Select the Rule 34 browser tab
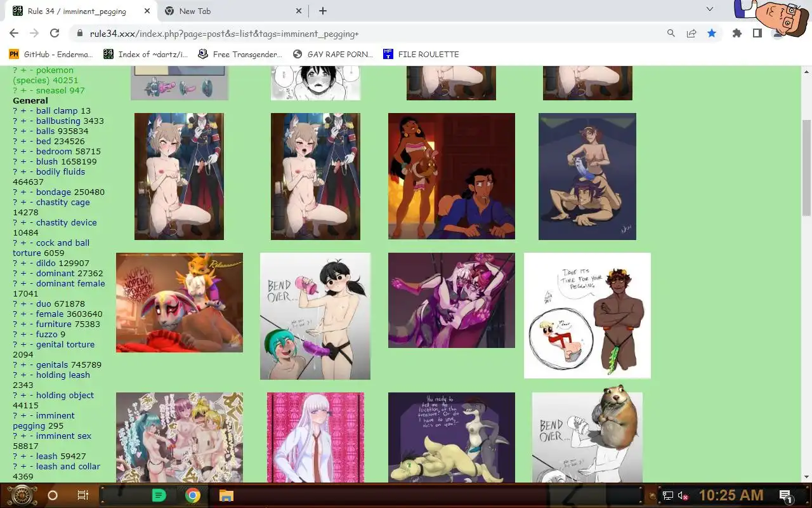This screenshot has width=812, height=508. coord(81,11)
